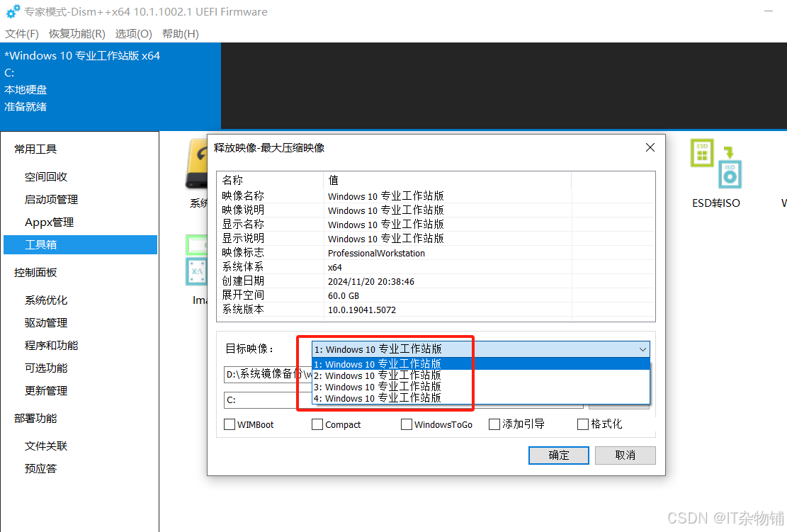
Task: Click the 系统版本 10.0.19041.5072 row
Action: 436,309
